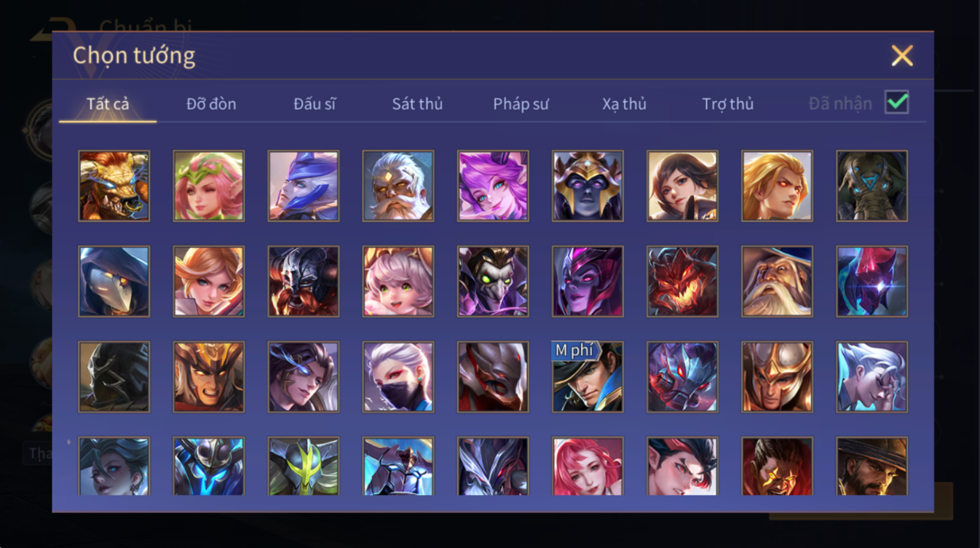This screenshot has width=980, height=548.
Task: Pick the red fiery demon hero portrait
Action: (x=682, y=281)
